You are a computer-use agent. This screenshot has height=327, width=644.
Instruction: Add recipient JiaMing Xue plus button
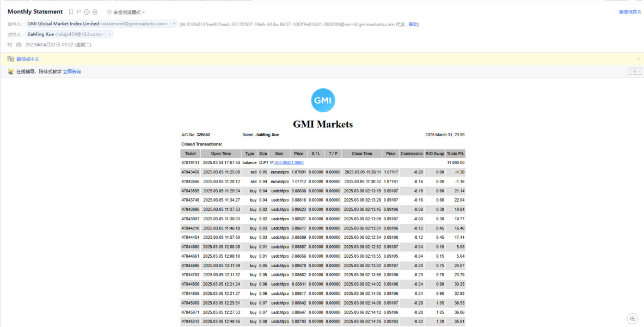(x=109, y=34)
